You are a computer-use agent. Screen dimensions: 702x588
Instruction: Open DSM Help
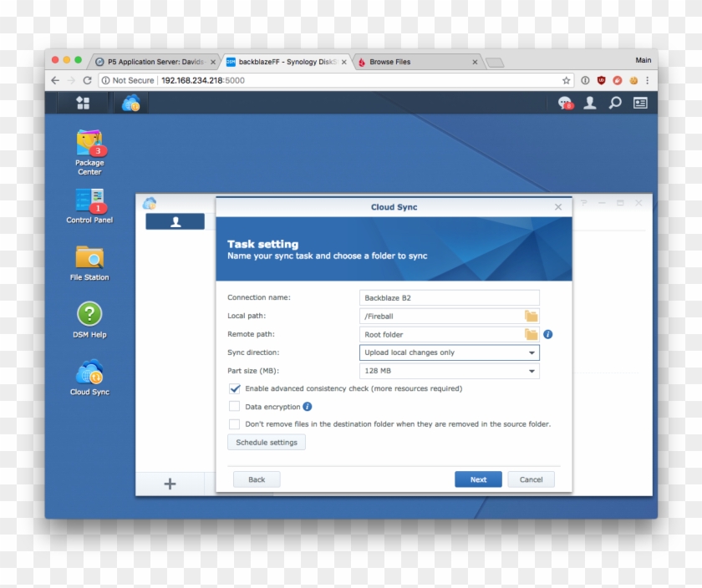tap(88, 313)
